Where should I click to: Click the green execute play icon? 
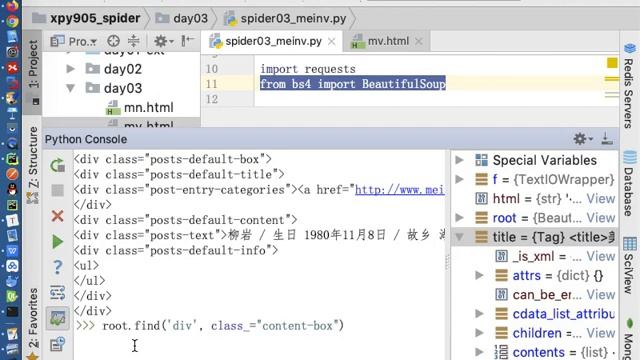[x=58, y=242]
